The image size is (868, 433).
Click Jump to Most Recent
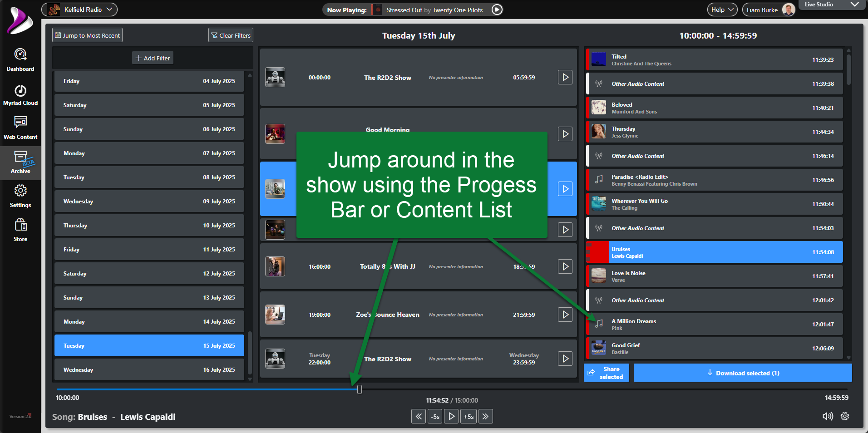87,35
